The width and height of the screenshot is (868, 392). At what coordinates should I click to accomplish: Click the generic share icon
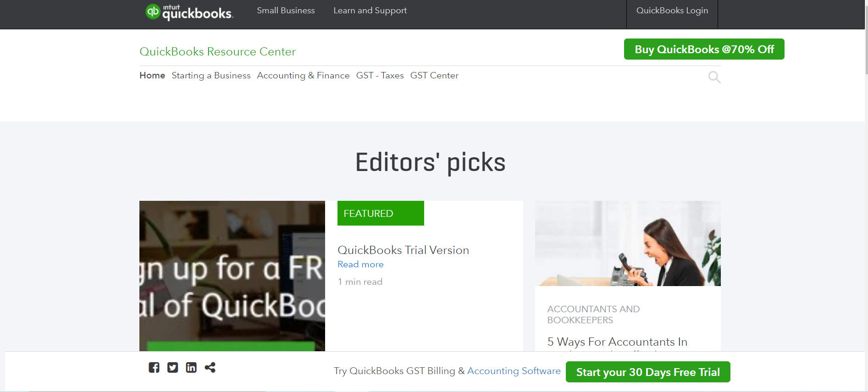(x=210, y=367)
